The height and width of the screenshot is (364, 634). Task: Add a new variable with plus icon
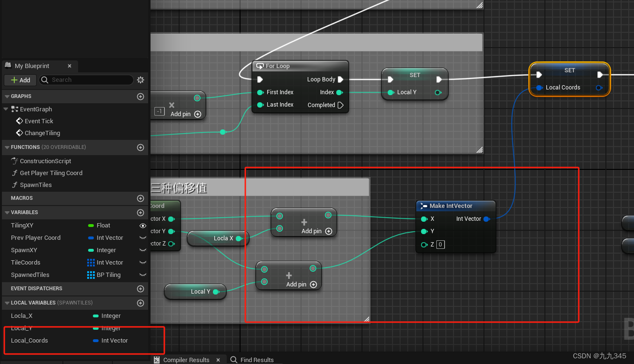(x=141, y=213)
